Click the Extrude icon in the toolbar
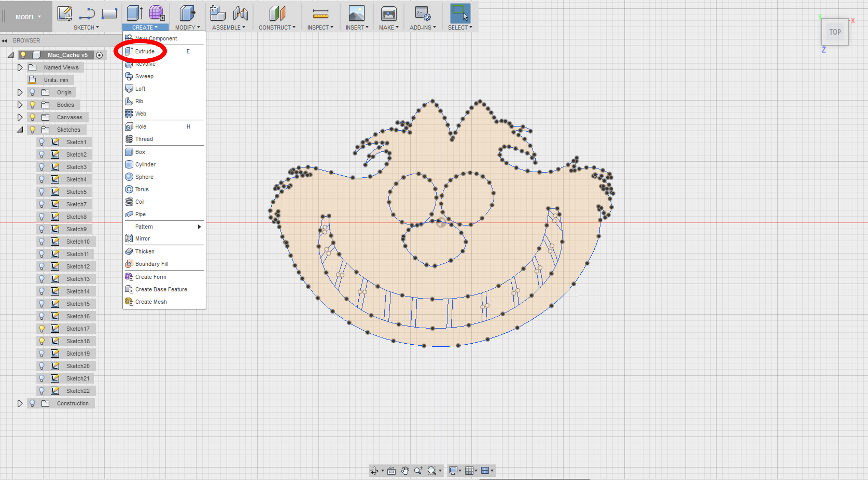868x480 pixels. click(134, 14)
